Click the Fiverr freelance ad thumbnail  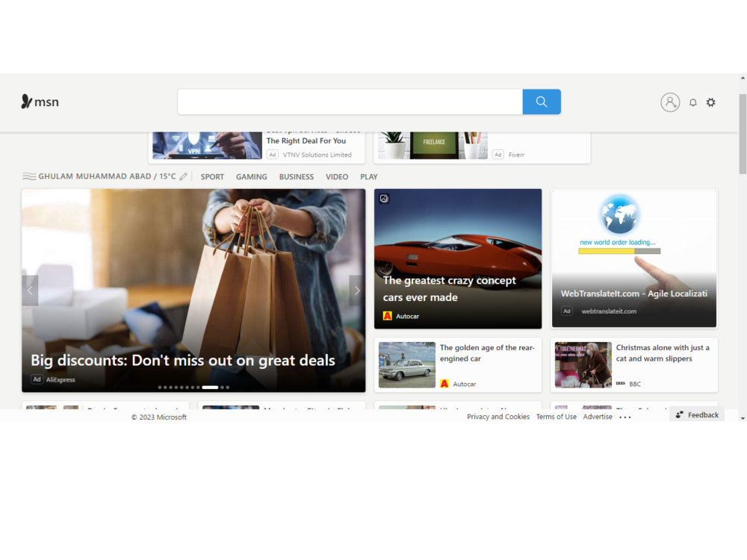433,146
